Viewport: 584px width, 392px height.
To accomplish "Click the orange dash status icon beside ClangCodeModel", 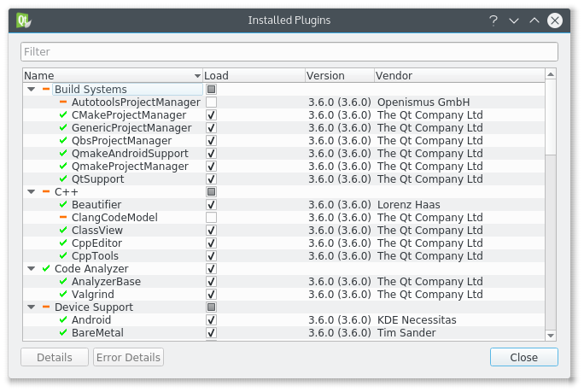I will coord(63,217).
